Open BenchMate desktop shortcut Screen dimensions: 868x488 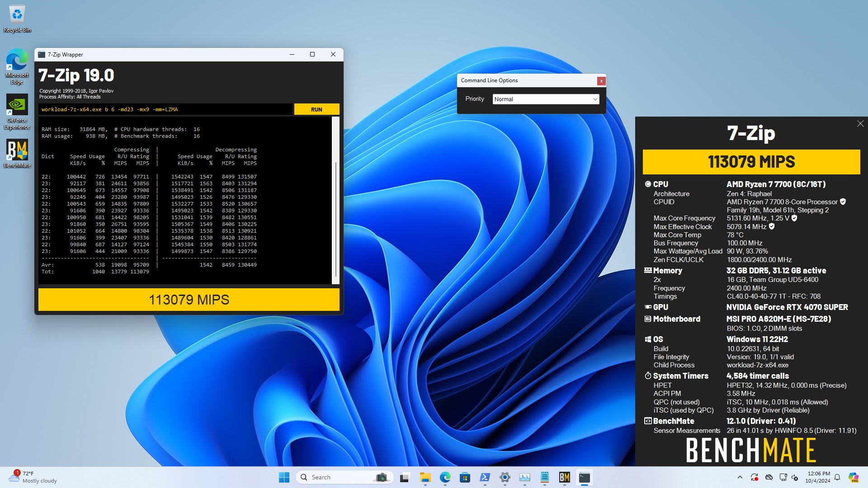click(17, 154)
